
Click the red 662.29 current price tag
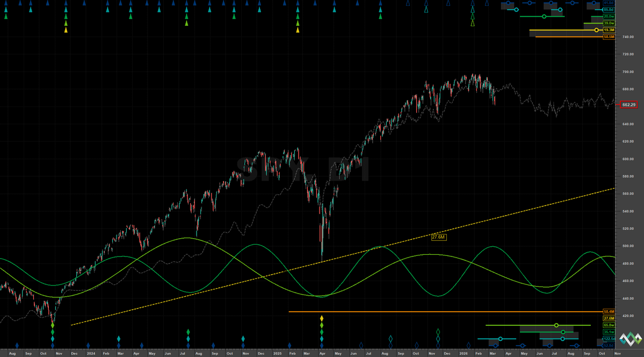tap(629, 105)
